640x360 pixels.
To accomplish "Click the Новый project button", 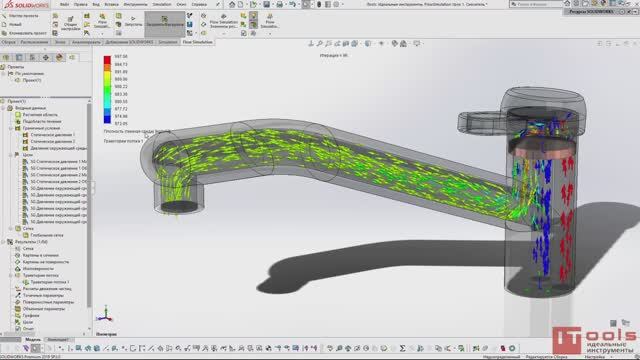I will [11, 24].
